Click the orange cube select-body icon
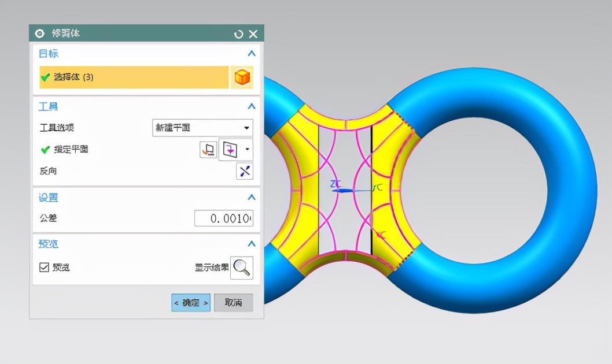Image resolution: width=612 pixels, height=364 pixels. point(242,77)
